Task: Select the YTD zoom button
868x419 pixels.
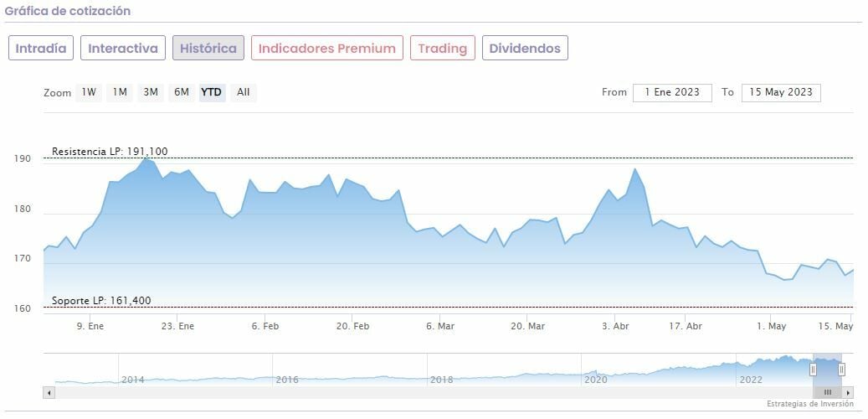Action: tap(212, 92)
